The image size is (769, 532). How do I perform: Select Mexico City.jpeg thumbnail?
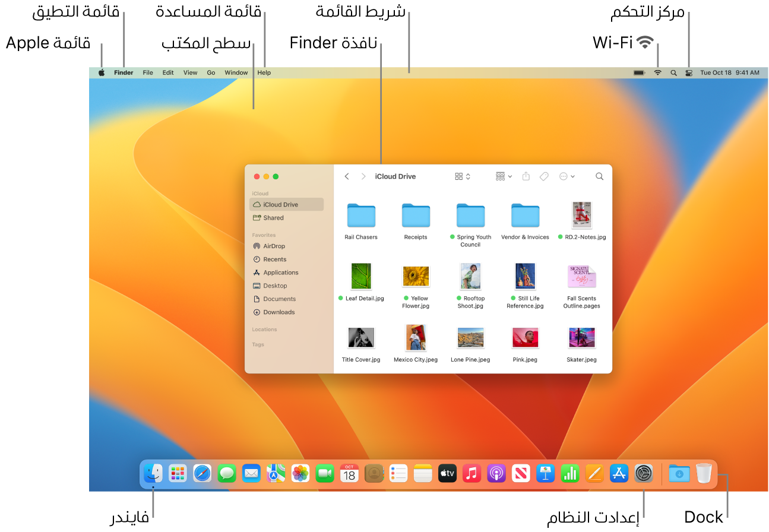click(416, 338)
